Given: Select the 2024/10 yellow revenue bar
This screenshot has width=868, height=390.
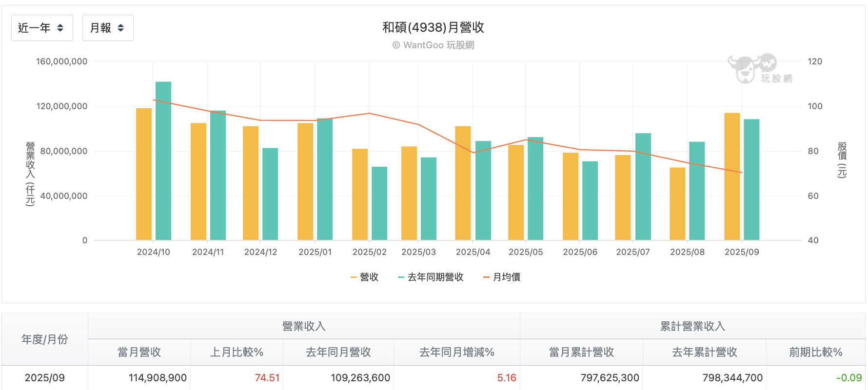Looking at the screenshot, I should [144, 174].
